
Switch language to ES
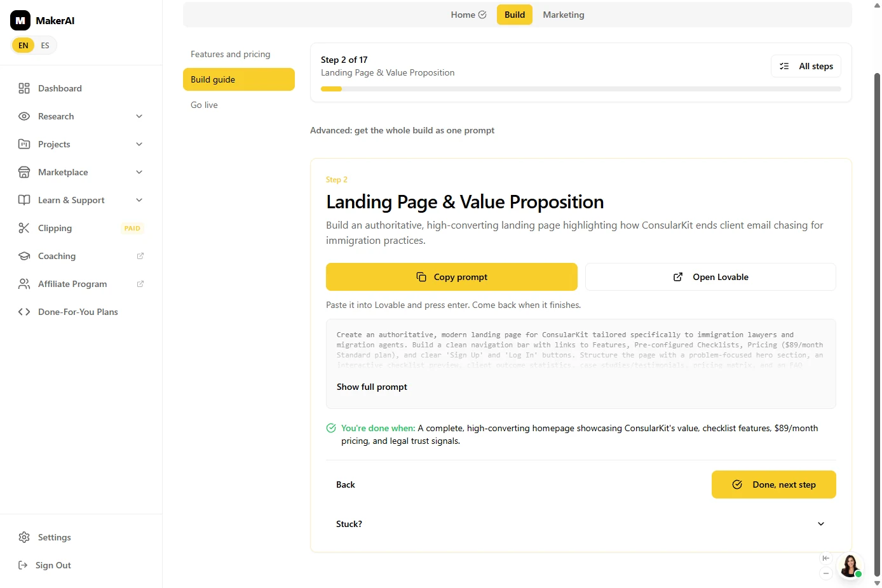(45, 45)
